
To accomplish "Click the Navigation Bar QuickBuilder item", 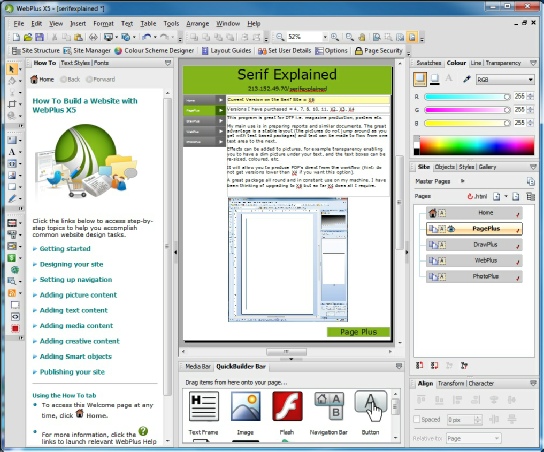I will pyautogui.click(x=328, y=413).
